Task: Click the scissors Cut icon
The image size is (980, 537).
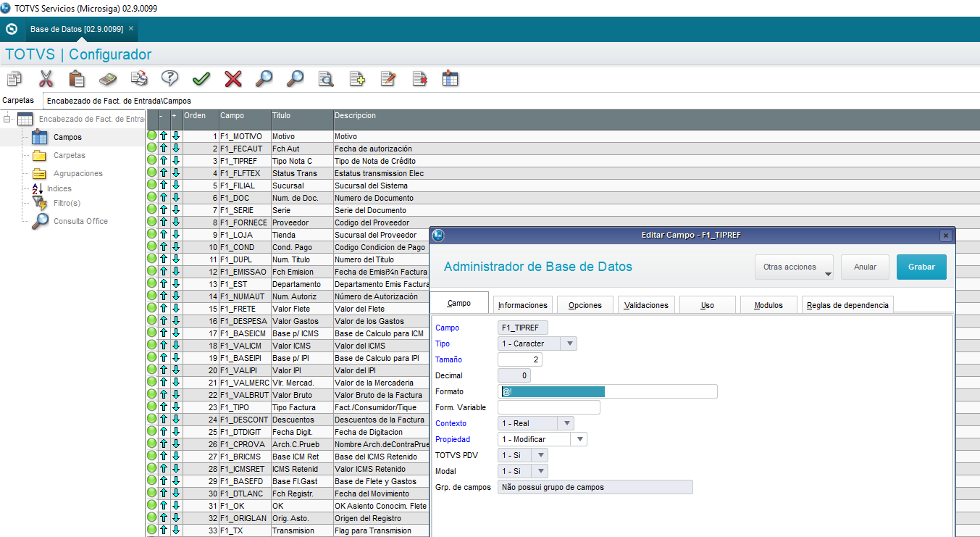Action: click(x=46, y=78)
